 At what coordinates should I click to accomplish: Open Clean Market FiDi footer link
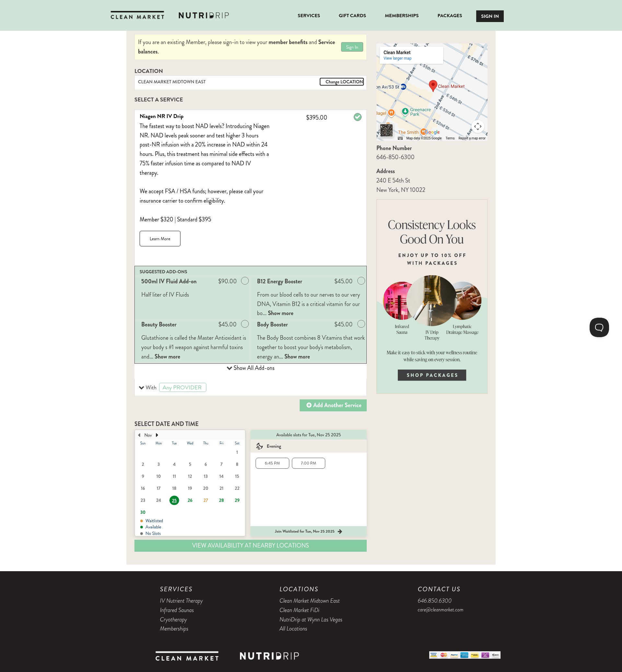299,610
